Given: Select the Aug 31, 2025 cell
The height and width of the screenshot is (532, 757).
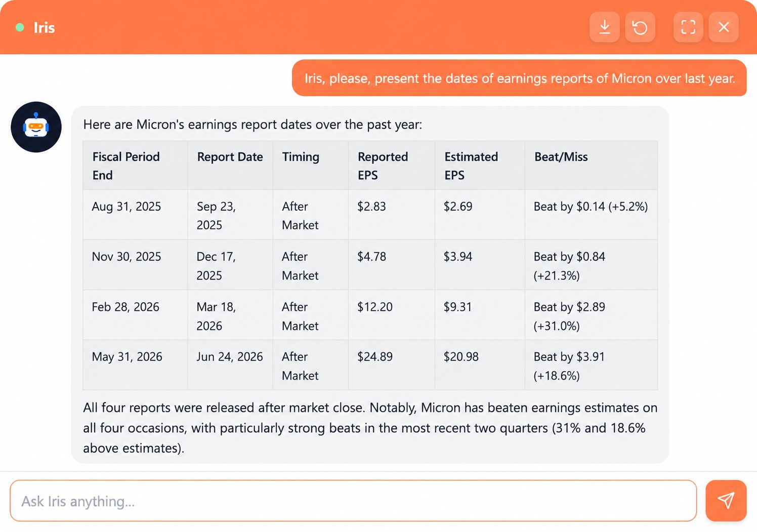Looking at the screenshot, I should [135, 215].
